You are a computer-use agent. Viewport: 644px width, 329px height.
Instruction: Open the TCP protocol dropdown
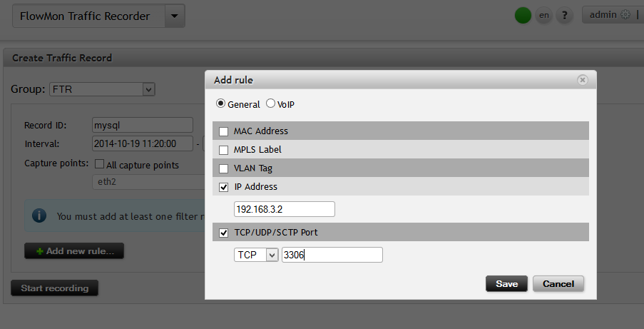click(256, 255)
